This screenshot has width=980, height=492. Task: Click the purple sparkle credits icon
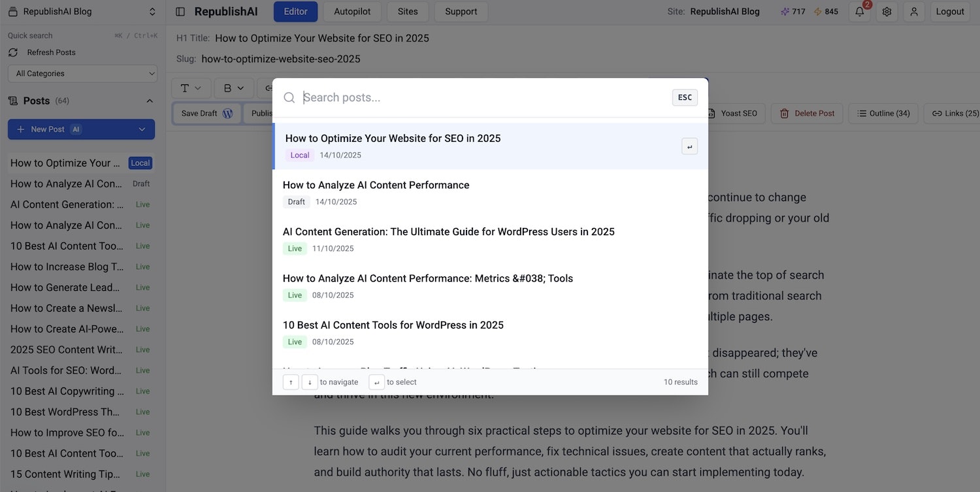[x=785, y=12]
